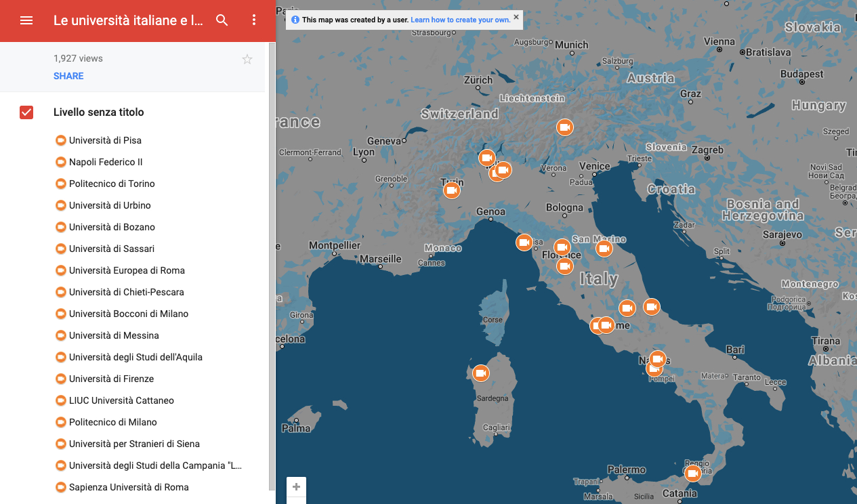Zoom in with the plus button
The width and height of the screenshot is (857, 504).
coord(296,487)
